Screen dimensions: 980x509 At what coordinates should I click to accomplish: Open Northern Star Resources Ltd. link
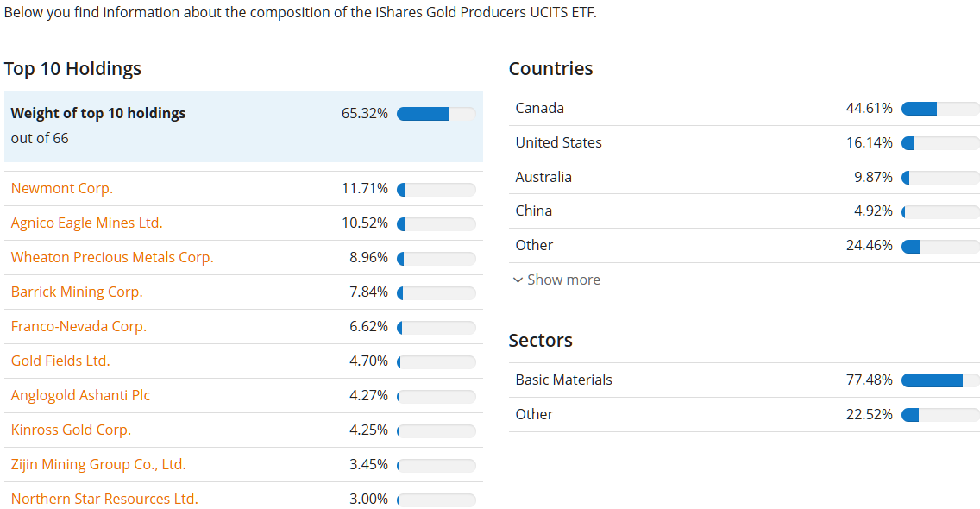[x=104, y=499]
